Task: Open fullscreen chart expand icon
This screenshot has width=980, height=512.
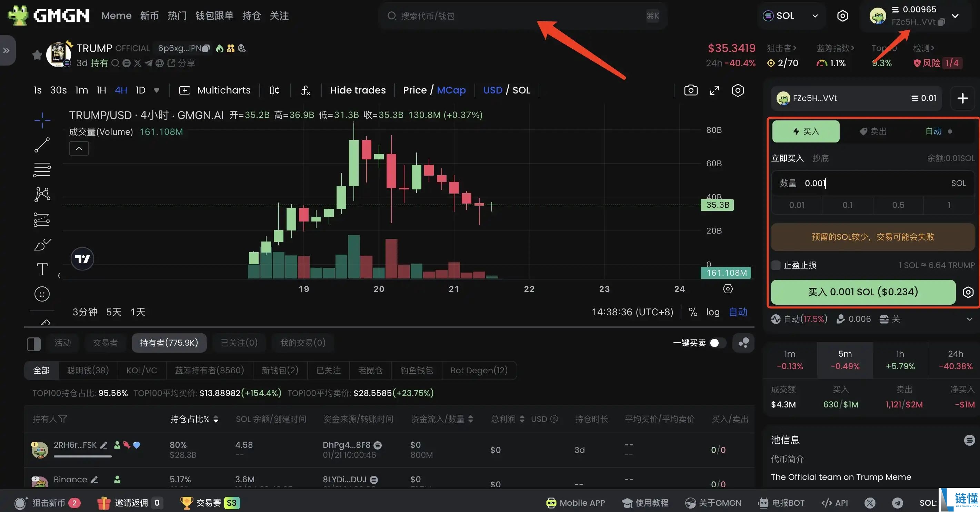Action: (x=714, y=90)
